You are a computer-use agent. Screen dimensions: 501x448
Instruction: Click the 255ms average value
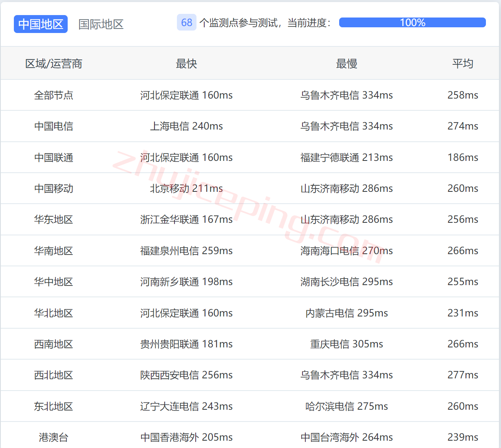pos(463,281)
